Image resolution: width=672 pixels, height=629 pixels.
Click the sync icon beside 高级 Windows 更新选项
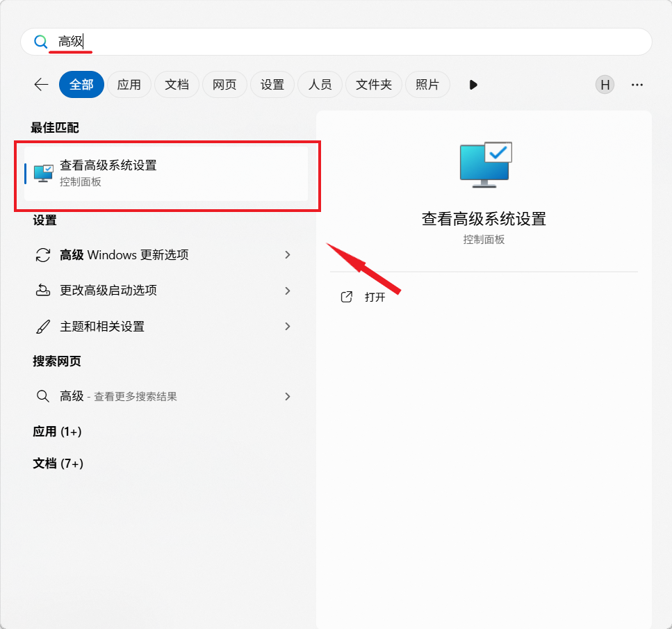(x=42, y=255)
